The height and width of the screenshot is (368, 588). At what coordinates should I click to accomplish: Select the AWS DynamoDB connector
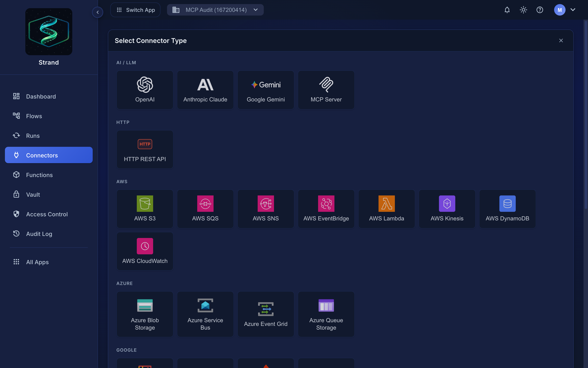pyautogui.click(x=507, y=209)
